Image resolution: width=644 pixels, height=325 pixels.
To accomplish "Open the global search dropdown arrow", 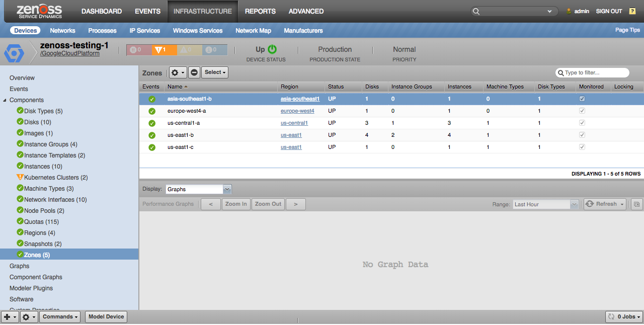I will (x=549, y=11).
